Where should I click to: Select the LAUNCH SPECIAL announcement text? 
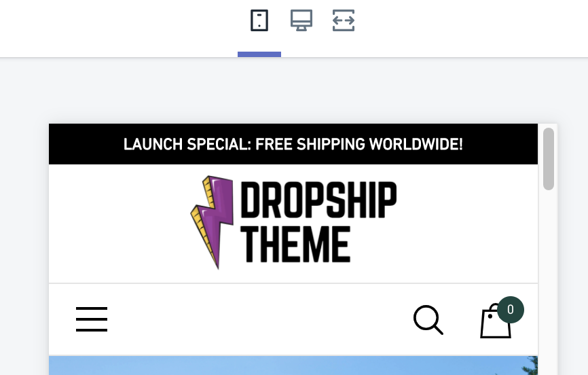[x=293, y=144]
